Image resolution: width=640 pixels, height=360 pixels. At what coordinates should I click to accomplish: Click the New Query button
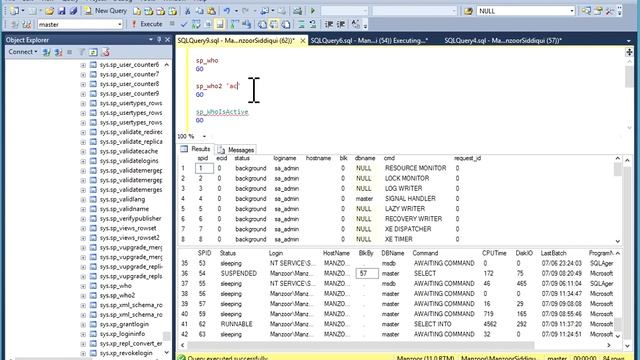click(x=106, y=11)
